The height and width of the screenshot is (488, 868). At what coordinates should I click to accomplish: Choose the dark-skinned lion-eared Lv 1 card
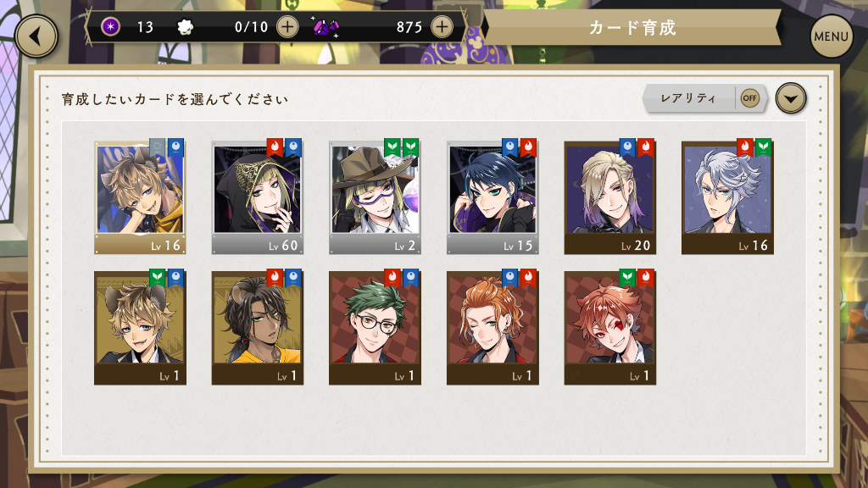click(x=258, y=327)
